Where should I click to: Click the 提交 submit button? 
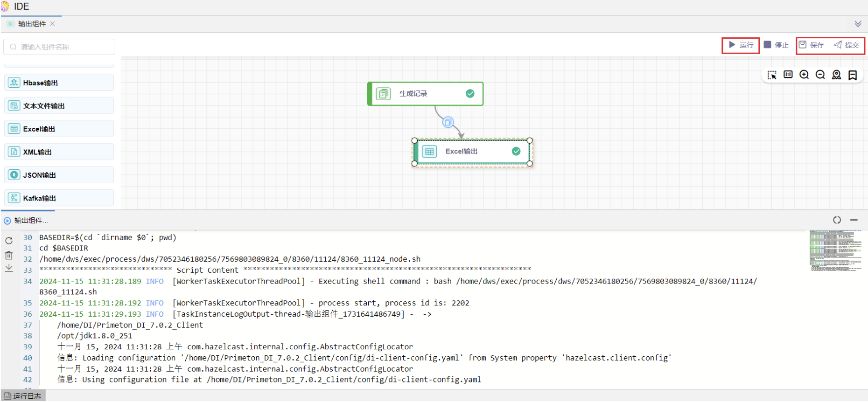[x=847, y=45]
